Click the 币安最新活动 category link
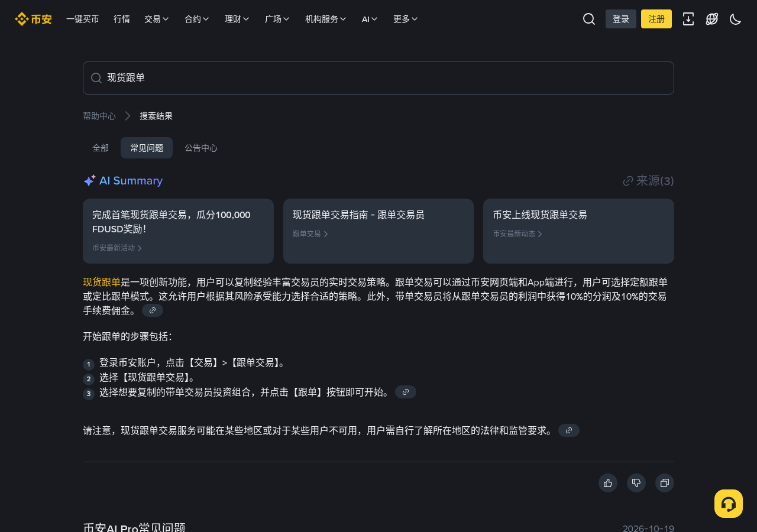This screenshot has width=757, height=532. click(x=117, y=248)
